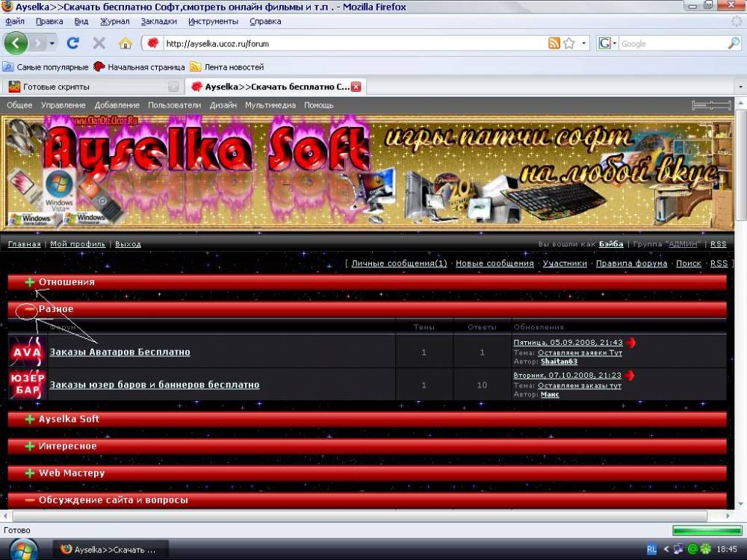The width and height of the screenshot is (747, 560).
Task: Go to the Home page icon
Action: (125, 43)
